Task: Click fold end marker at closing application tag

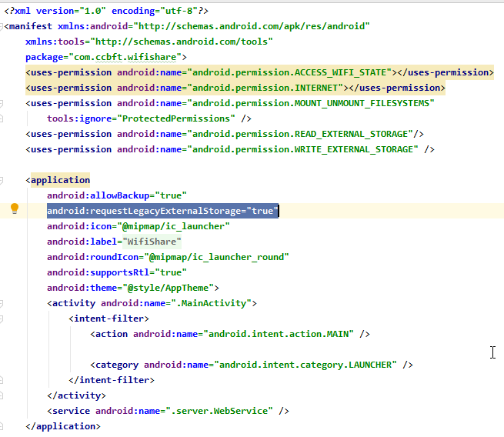Action: click(x=2, y=426)
